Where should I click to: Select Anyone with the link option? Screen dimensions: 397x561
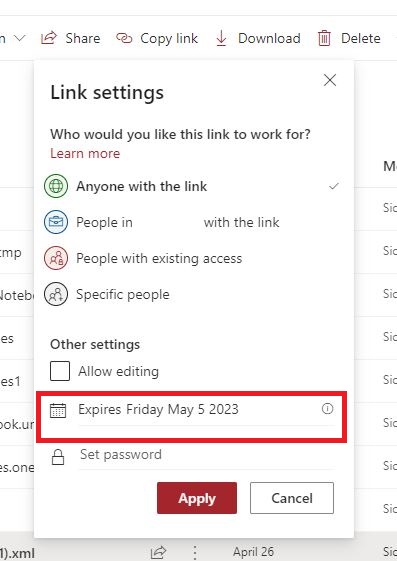click(x=191, y=186)
